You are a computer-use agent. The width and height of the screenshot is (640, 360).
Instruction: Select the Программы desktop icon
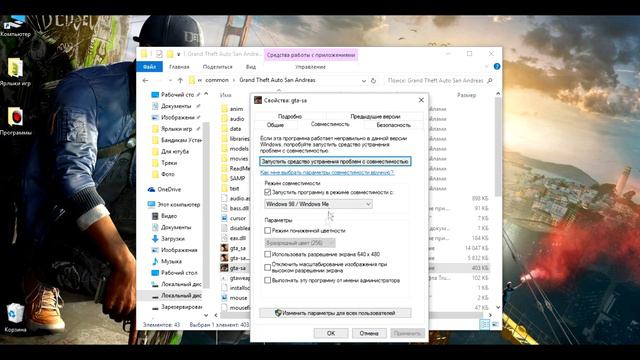[16, 121]
